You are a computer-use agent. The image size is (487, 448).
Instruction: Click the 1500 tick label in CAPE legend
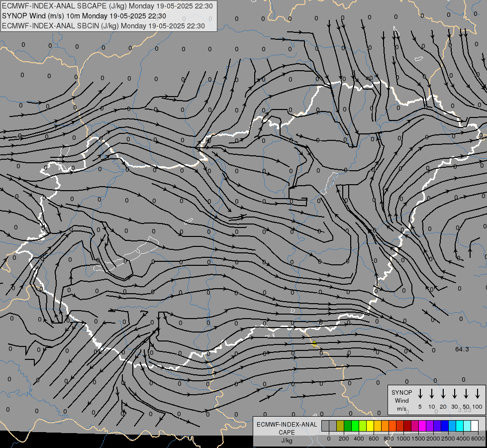pyautogui.click(x=418, y=439)
